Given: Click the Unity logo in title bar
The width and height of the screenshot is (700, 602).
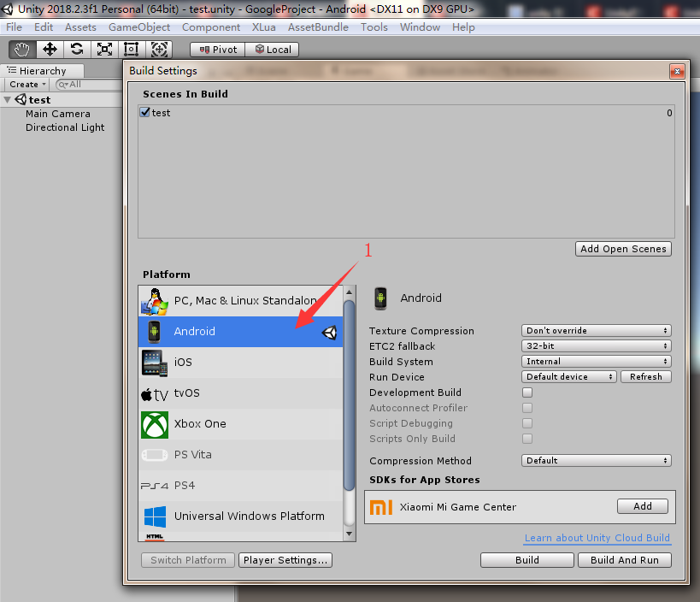Looking at the screenshot, I should point(7,9).
